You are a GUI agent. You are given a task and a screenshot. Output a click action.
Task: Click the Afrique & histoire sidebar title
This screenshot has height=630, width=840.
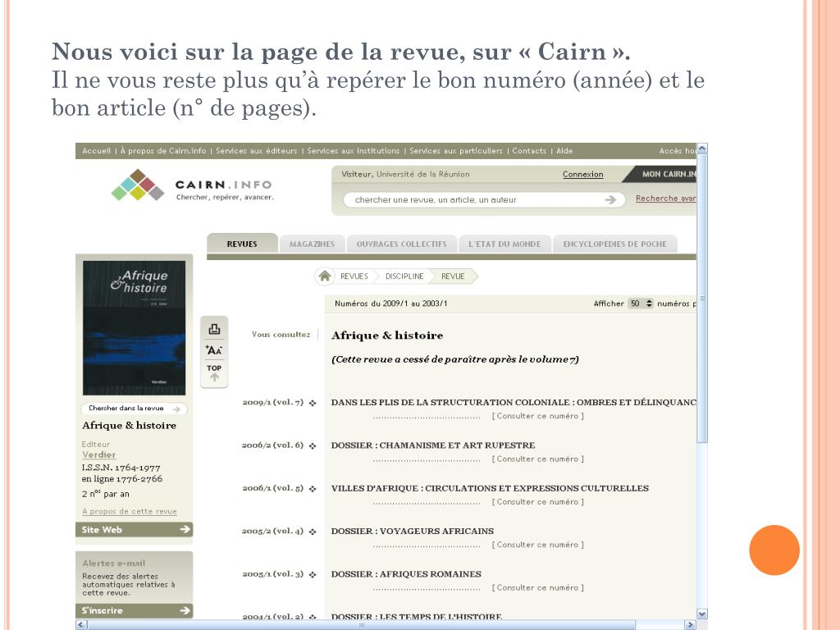tap(129, 426)
